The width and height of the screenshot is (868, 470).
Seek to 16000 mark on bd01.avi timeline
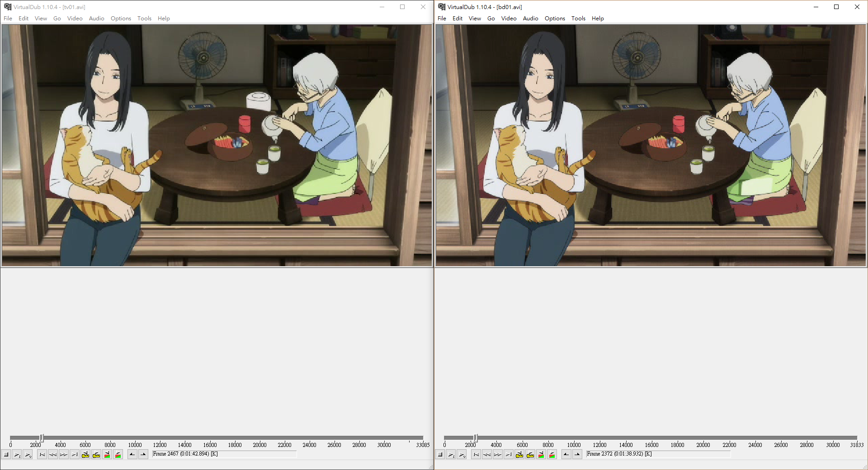tap(651, 445)
